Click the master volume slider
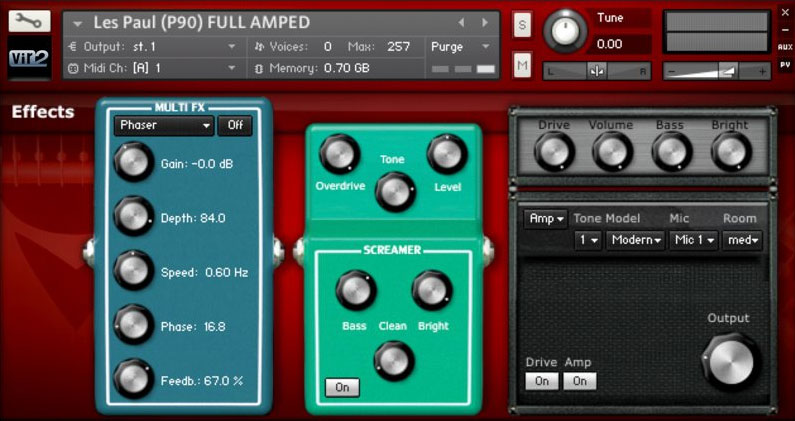This screenshot has height=421, width=795. point(717,72)
